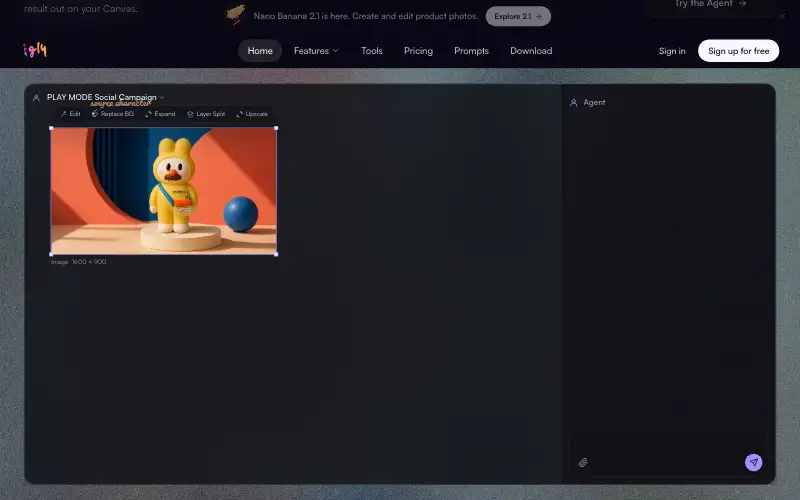
Task: Go to the Home tab
Action: coord(260,51)
